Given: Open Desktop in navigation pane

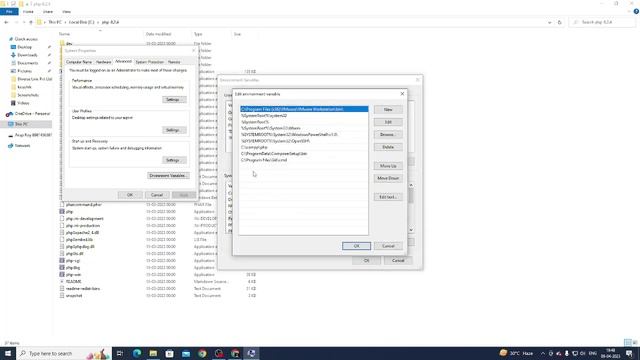Looking at the screenshot, I should 24,47.
